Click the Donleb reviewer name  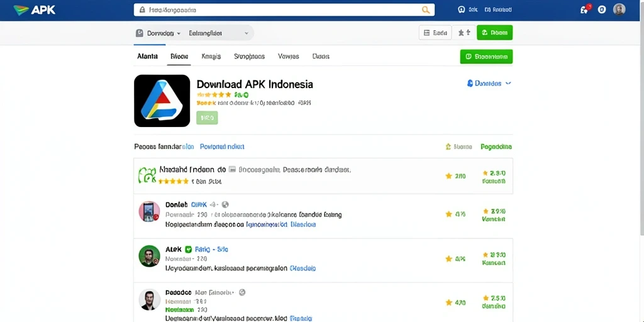tap(176, 204)
